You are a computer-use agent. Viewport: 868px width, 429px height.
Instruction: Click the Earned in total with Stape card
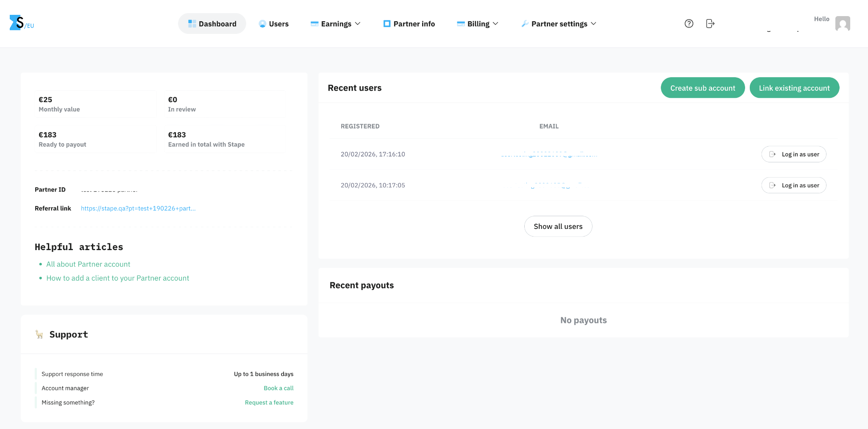(x=225, y=139)
